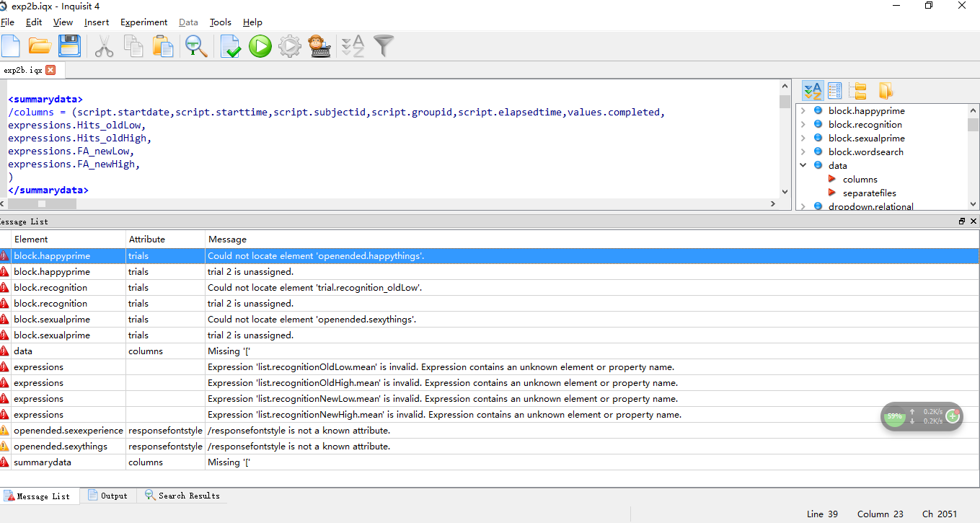Open the Experiment menu
Image resolution: width=980 pixels, height=523 pixels.
click(x=144, y=22)
